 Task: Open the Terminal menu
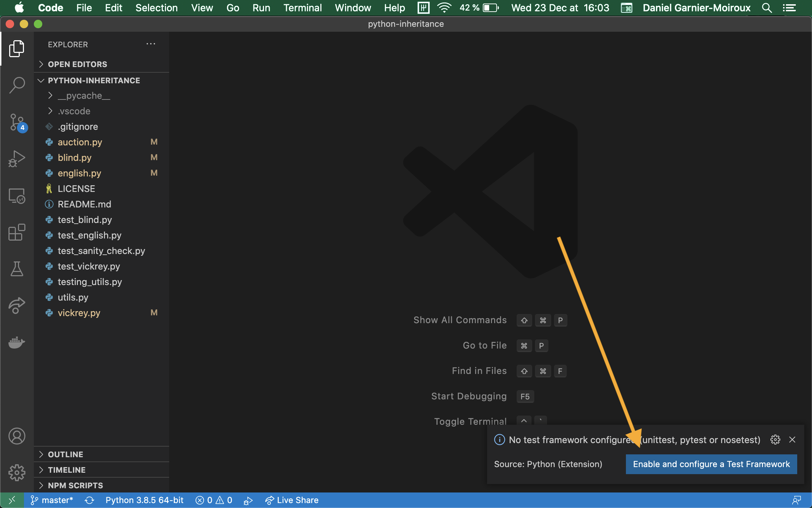[x=302, y=8]
